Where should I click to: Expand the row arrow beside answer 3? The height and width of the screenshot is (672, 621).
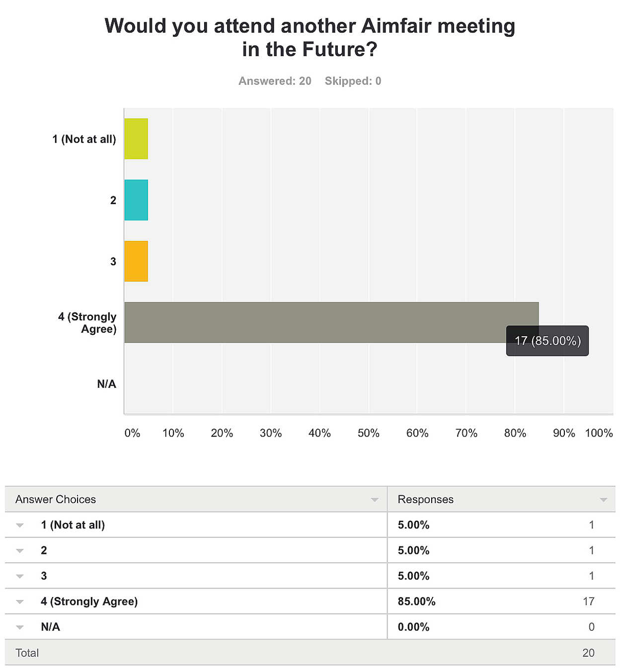coord(20,577)
